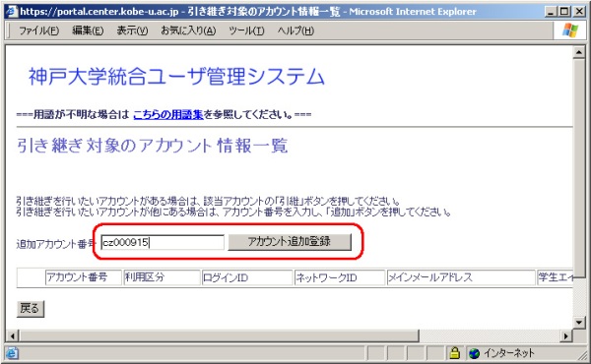This screenshot has width=591, height=364.
Task: Open the 表示(V) menu
Action: click(132, 30)
